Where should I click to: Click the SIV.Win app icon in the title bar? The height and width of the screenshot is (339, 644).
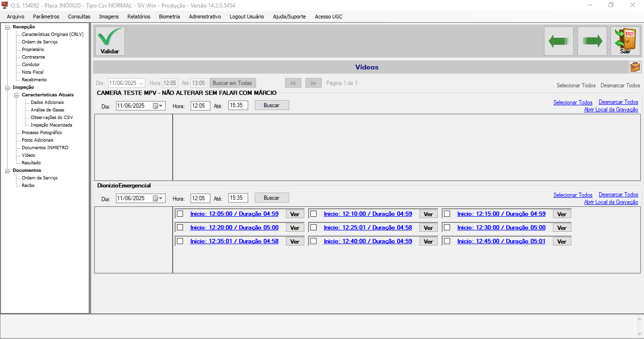pos(5,5)
